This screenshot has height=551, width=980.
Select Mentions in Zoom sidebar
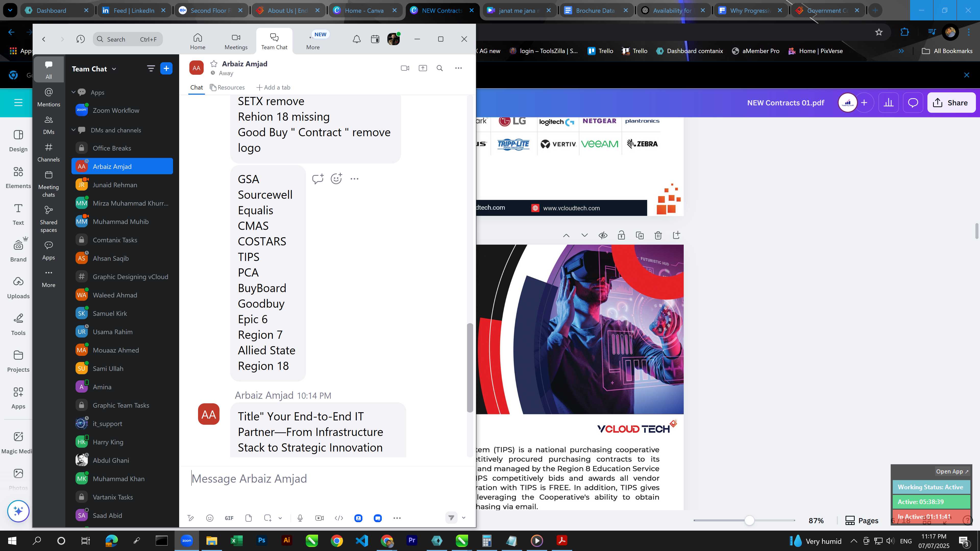pos(49,97)
